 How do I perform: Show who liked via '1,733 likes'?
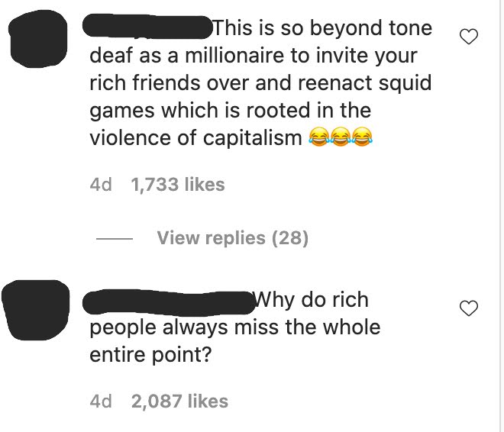click(178, 185)
